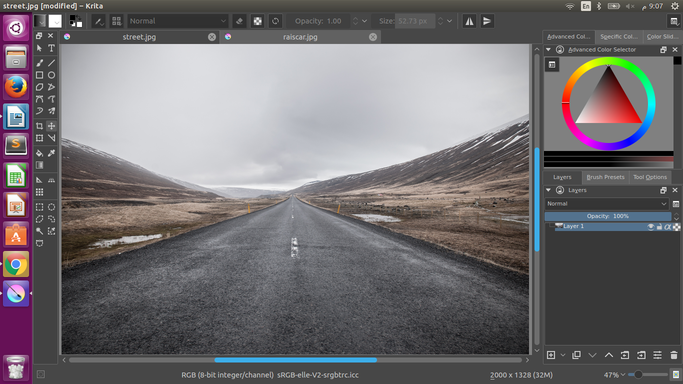Select the Elliptical Selection tool
Image resolution: width=683 pixels, height=384 pixels.
tap(51, 207)
